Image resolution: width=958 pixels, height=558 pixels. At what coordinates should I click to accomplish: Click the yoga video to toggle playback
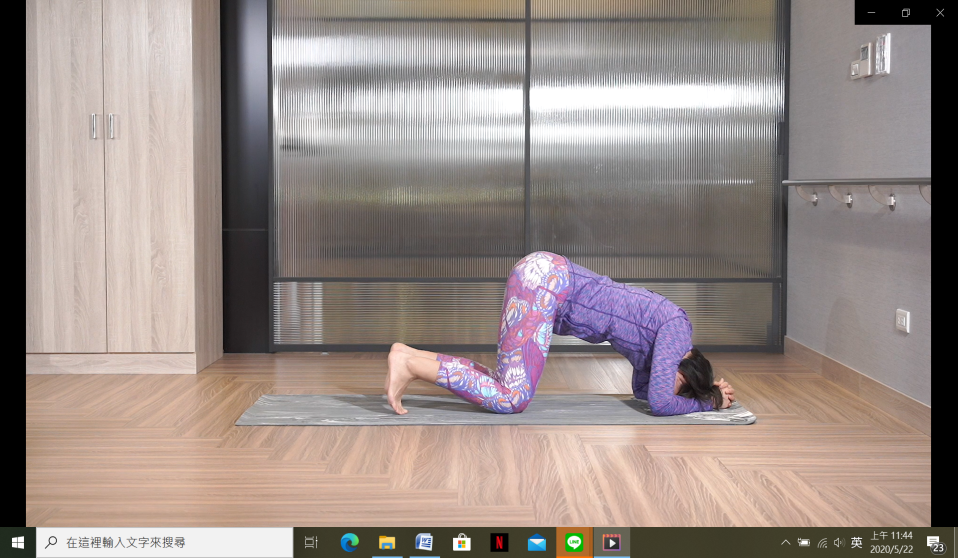[478, 263]
